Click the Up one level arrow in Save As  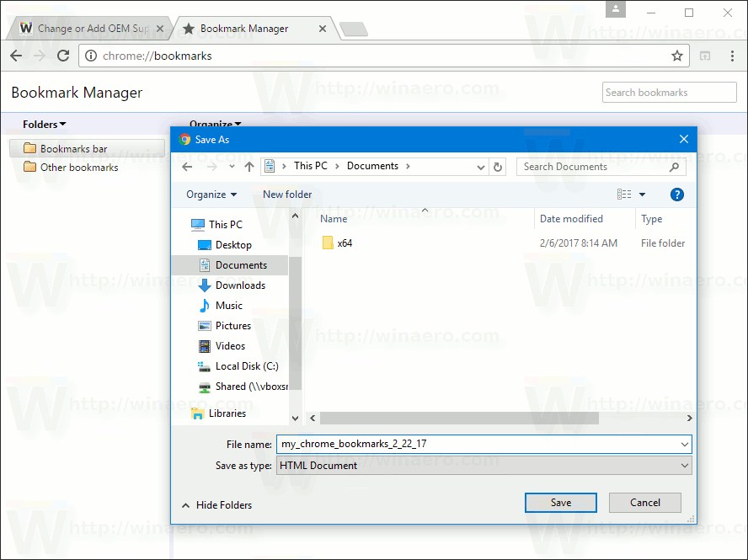point(248,167)
